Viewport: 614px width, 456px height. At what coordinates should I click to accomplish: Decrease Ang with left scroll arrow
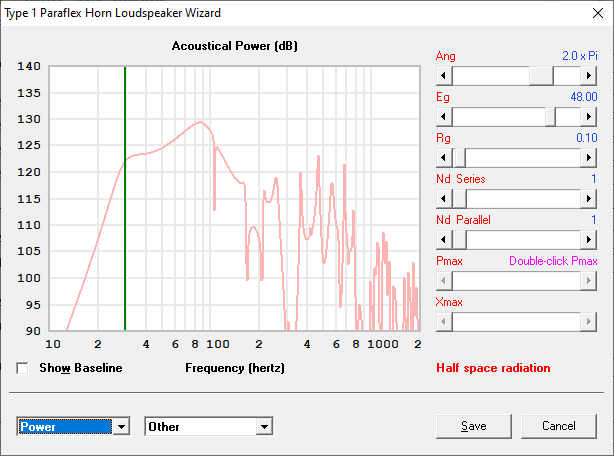click(444, 76)
